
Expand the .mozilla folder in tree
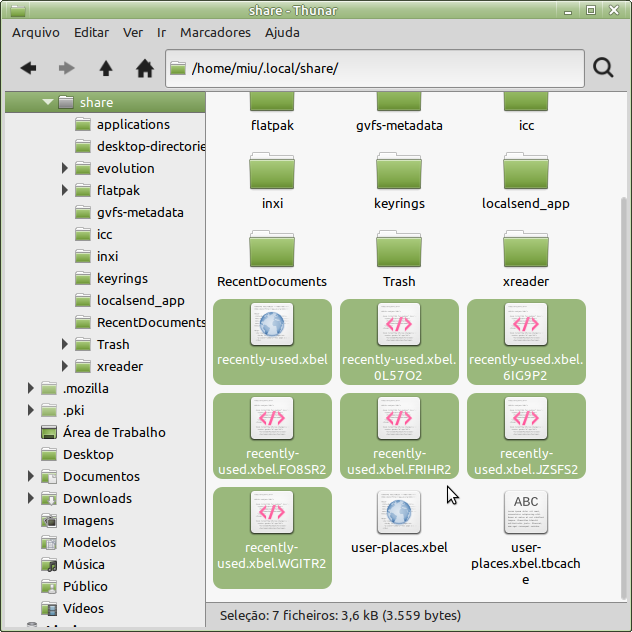tap(31, 388)
